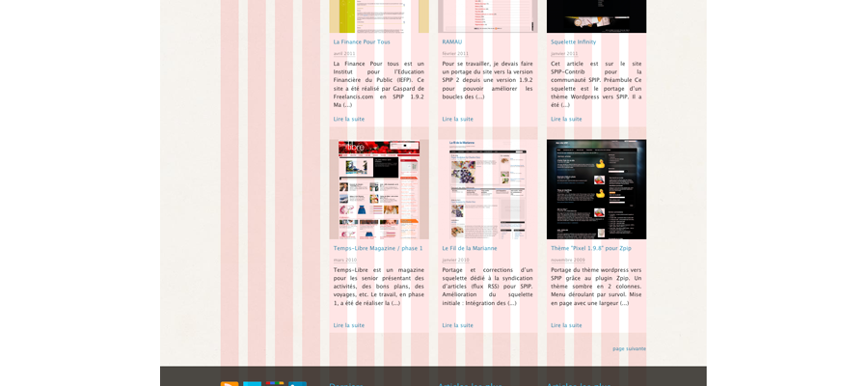Click the Temps-Libre Magazine / phase 1 title

[x=378, y=249]
